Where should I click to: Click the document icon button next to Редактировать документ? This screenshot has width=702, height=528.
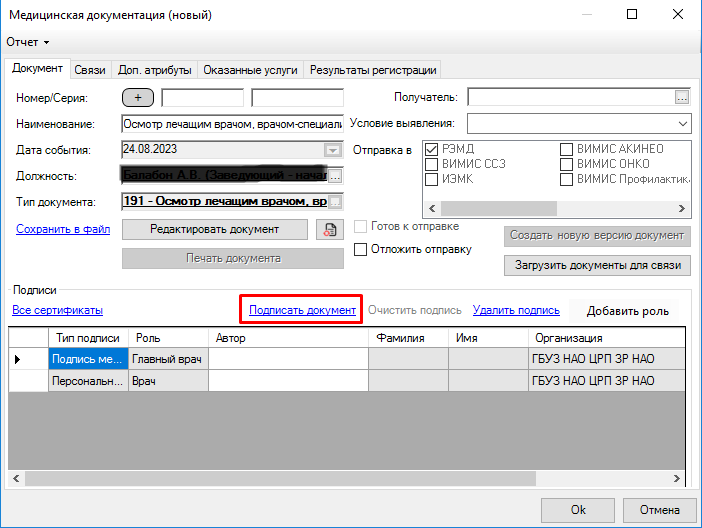click(x=330, y=230)
